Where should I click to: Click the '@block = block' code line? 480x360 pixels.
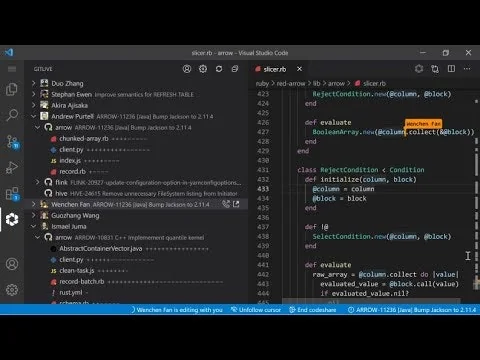coord(339,198)
